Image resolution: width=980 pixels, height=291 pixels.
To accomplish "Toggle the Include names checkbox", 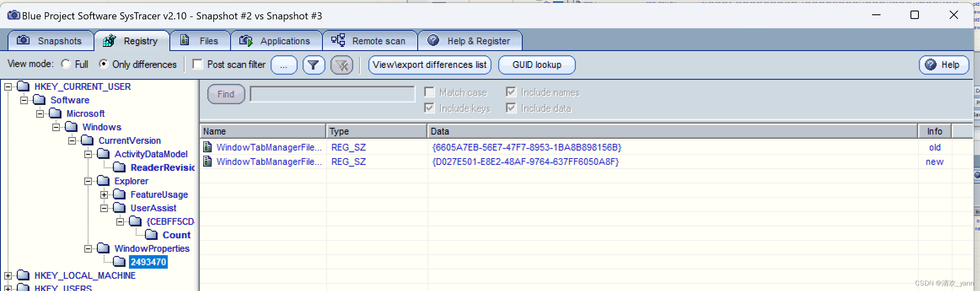I will coord(511,92).
